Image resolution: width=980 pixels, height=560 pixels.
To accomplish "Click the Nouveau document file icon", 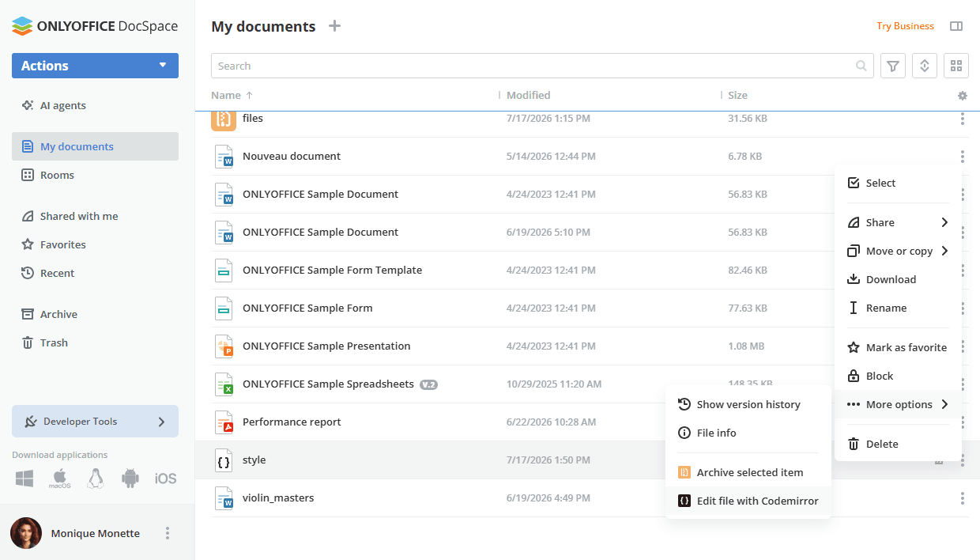I will coord(224,156).
